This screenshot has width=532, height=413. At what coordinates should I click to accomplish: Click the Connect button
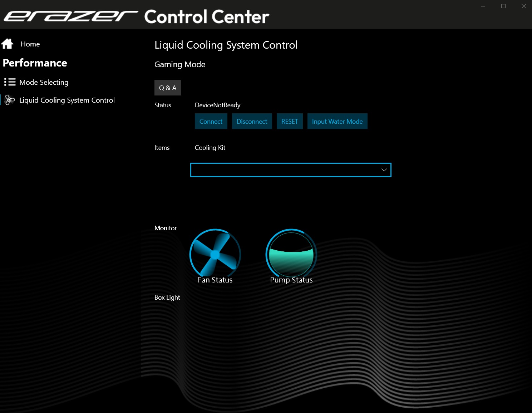coord(211,121)
